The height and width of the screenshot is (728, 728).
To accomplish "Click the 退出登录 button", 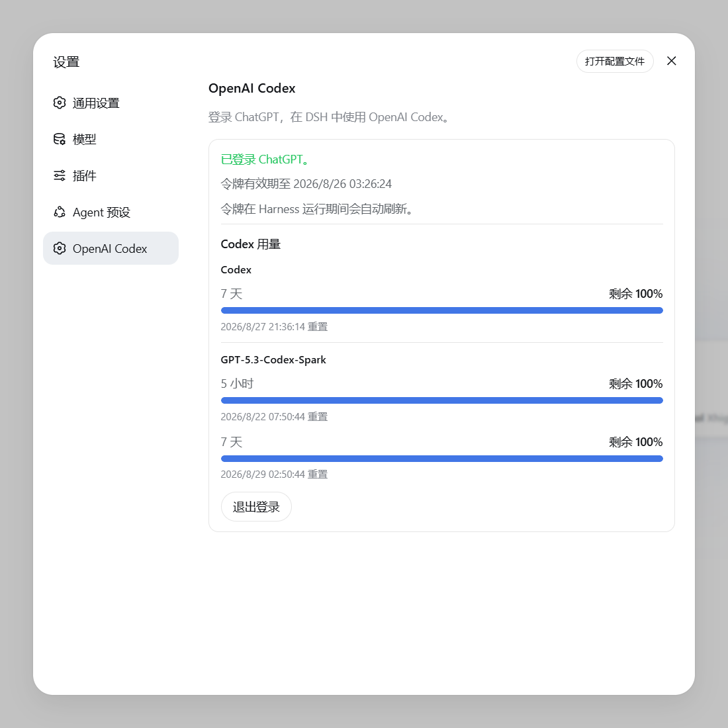I will 256,506.
